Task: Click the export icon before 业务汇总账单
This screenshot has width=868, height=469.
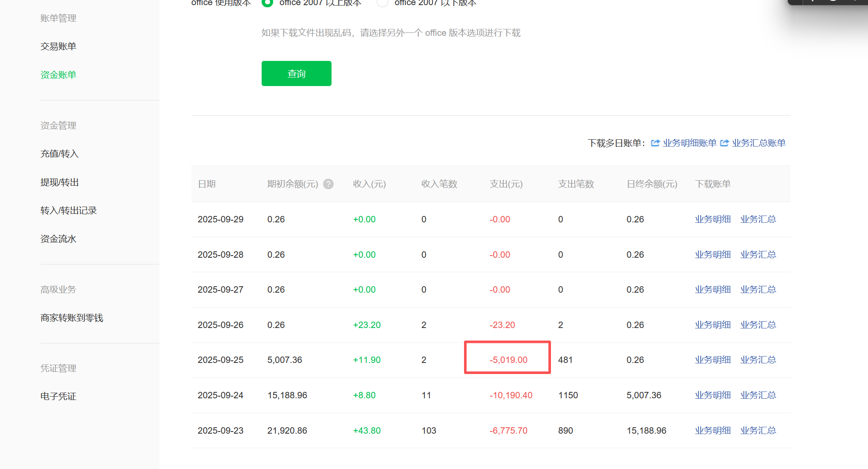Action: point(724,143)
